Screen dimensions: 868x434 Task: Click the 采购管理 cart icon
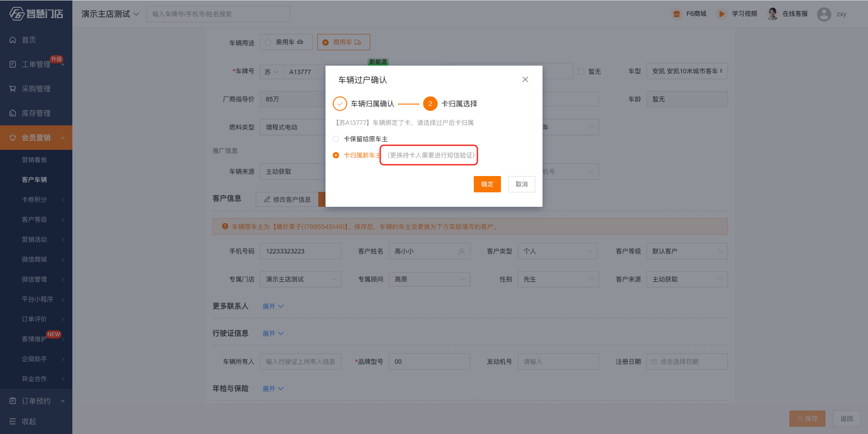point(13,89)
